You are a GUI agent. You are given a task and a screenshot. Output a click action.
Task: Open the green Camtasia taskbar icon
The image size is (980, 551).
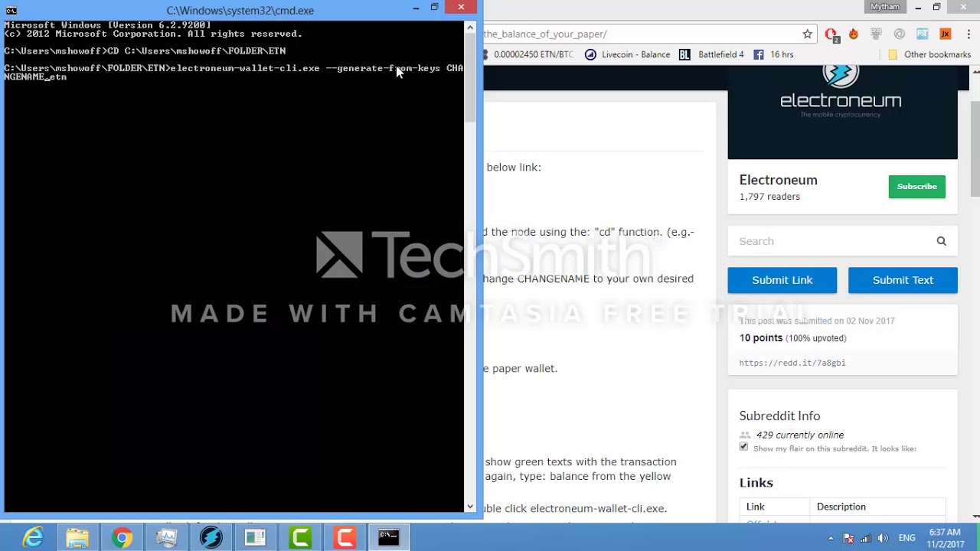tap(299, 538)
